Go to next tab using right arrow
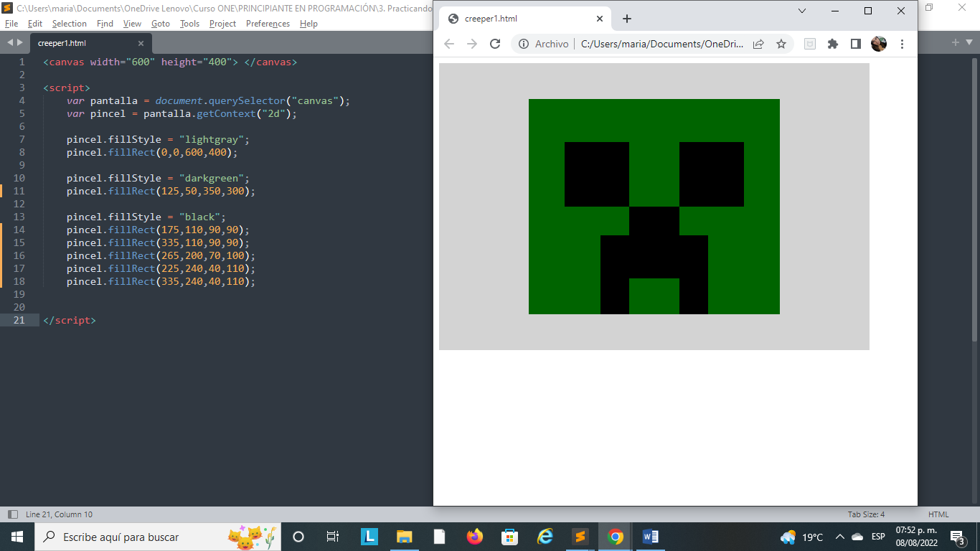This screenshot has width=980, height=551. click(x=19, y=43)
